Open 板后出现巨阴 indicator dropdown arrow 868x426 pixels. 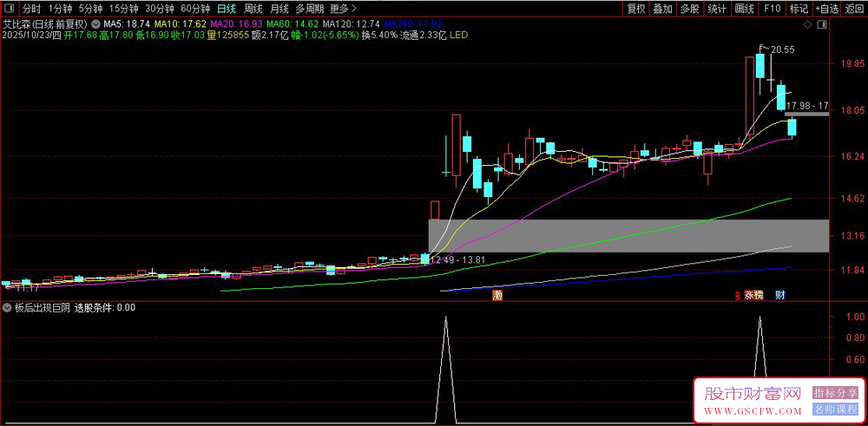coord(7,309)
